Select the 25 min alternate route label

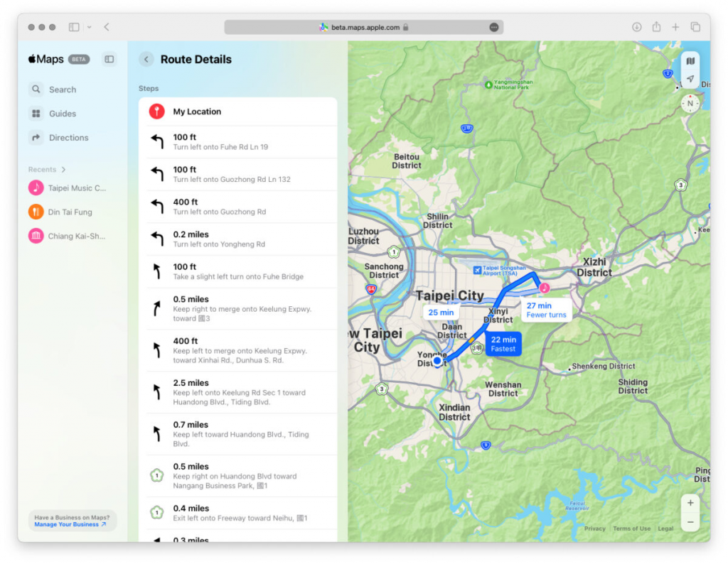(x=441, y=312)
